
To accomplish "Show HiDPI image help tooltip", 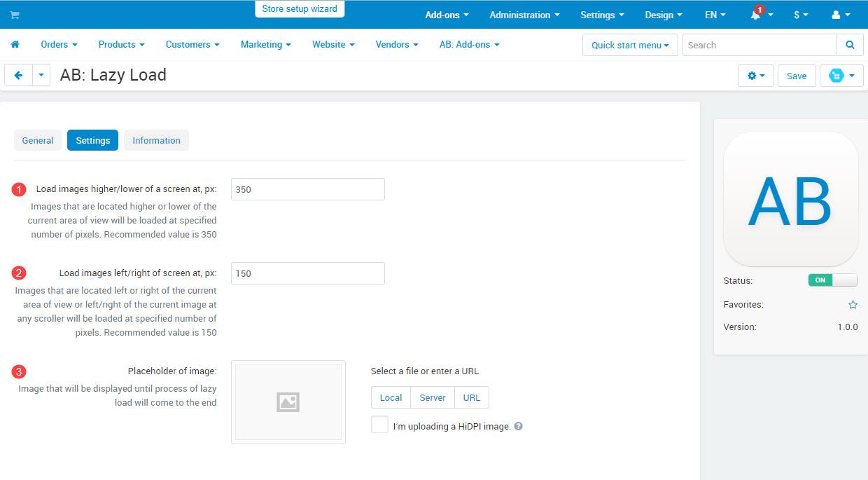I will 519,426.
